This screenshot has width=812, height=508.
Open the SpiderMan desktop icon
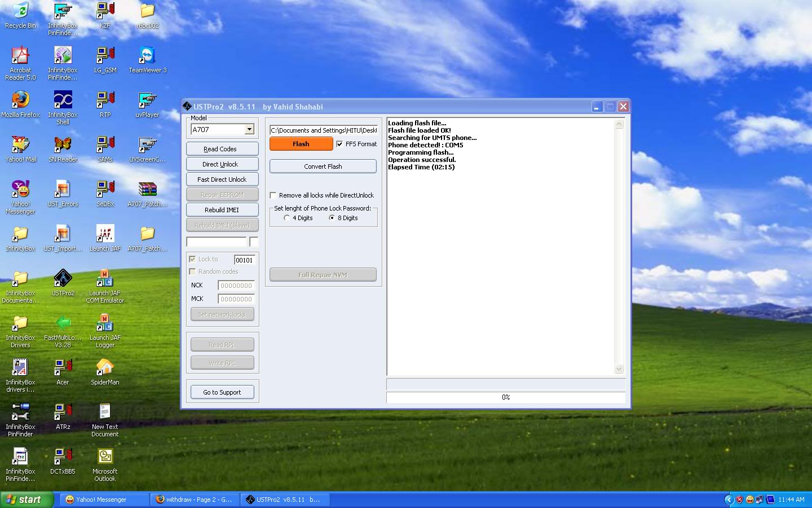coord(105,368)
